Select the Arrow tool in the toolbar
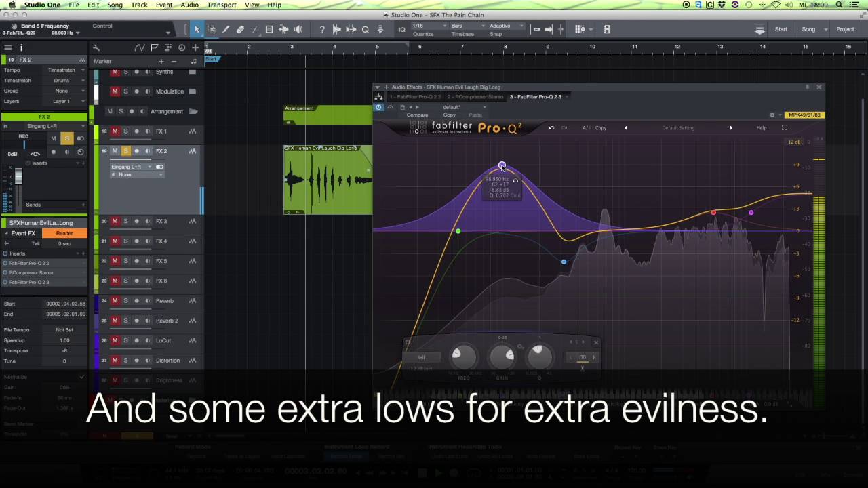The image size is (868, 488). [197, 29]
